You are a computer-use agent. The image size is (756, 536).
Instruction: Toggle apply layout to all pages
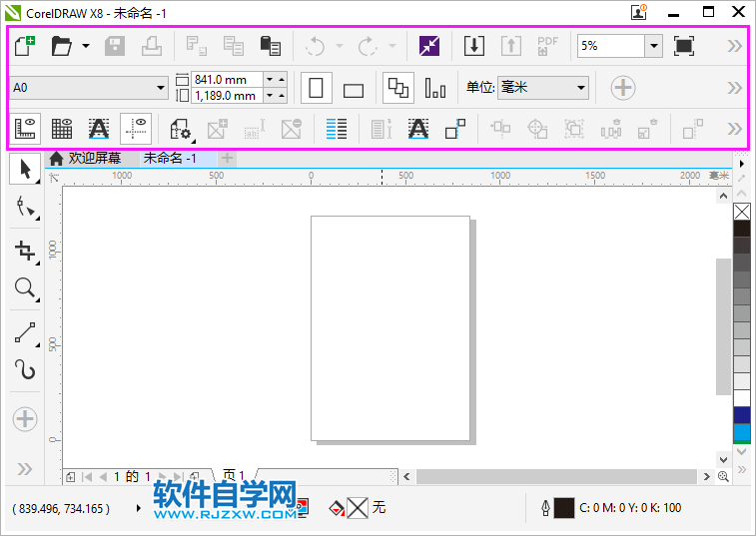click(x=398, y=88)
